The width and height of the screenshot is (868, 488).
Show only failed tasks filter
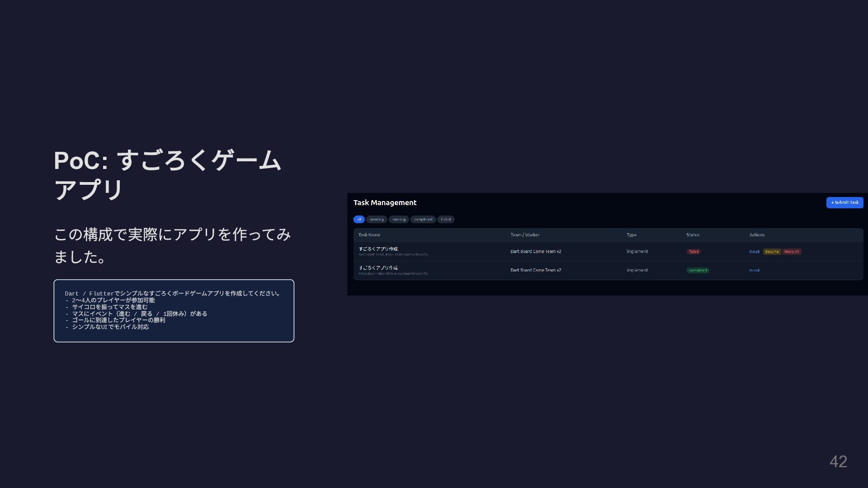[446, 219]
